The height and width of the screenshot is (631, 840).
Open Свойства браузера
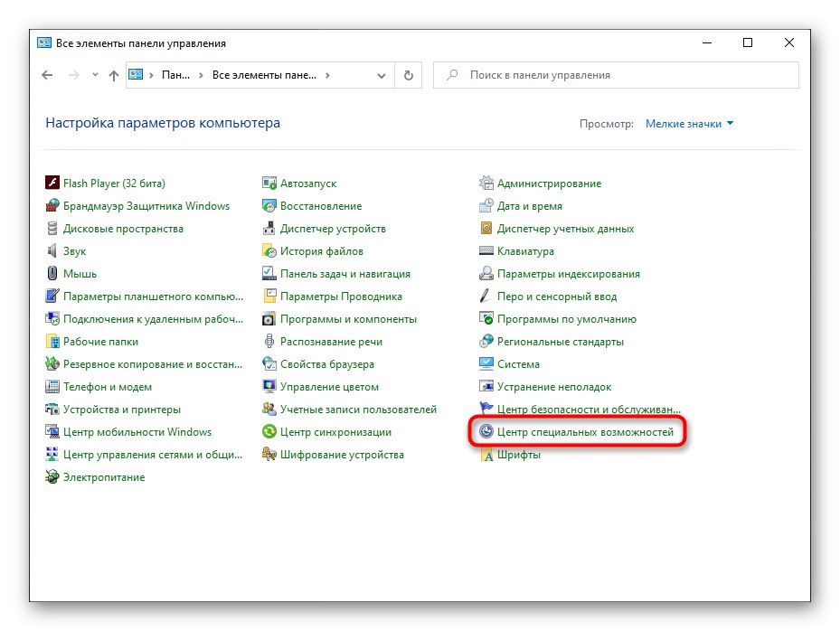coord(326,363)
